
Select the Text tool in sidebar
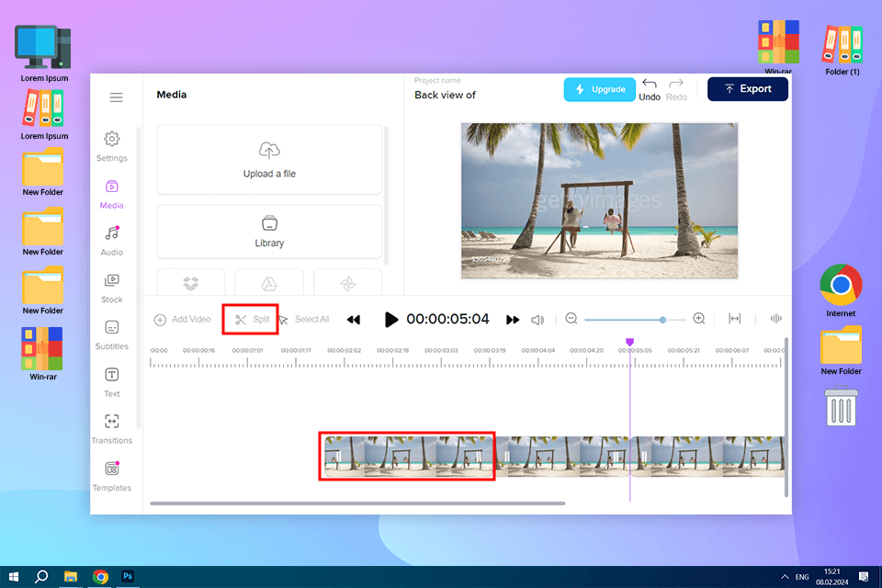pos(111,382)
